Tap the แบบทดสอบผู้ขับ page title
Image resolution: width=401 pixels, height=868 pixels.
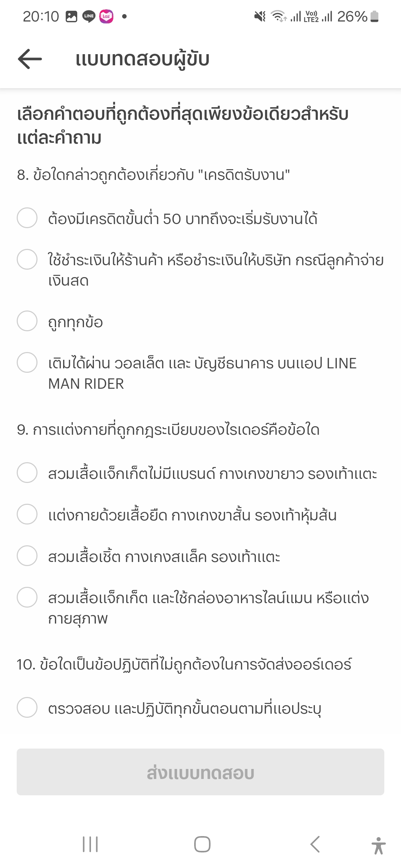click(x=143, y=59)
